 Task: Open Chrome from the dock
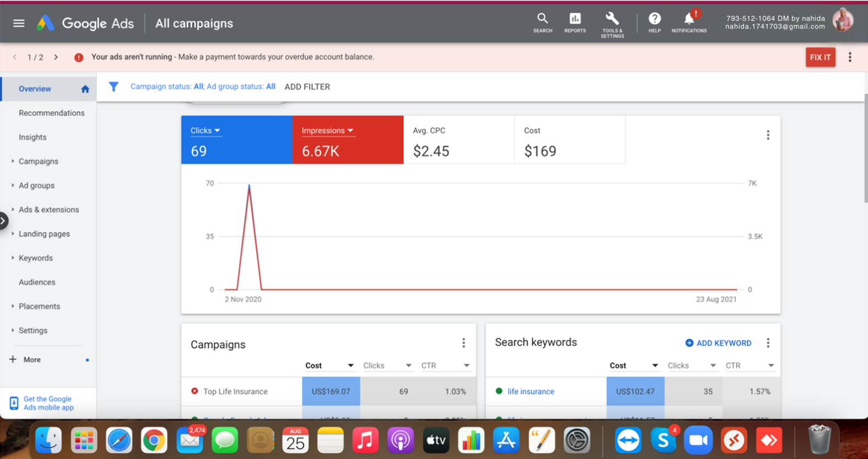click(154, 440)
